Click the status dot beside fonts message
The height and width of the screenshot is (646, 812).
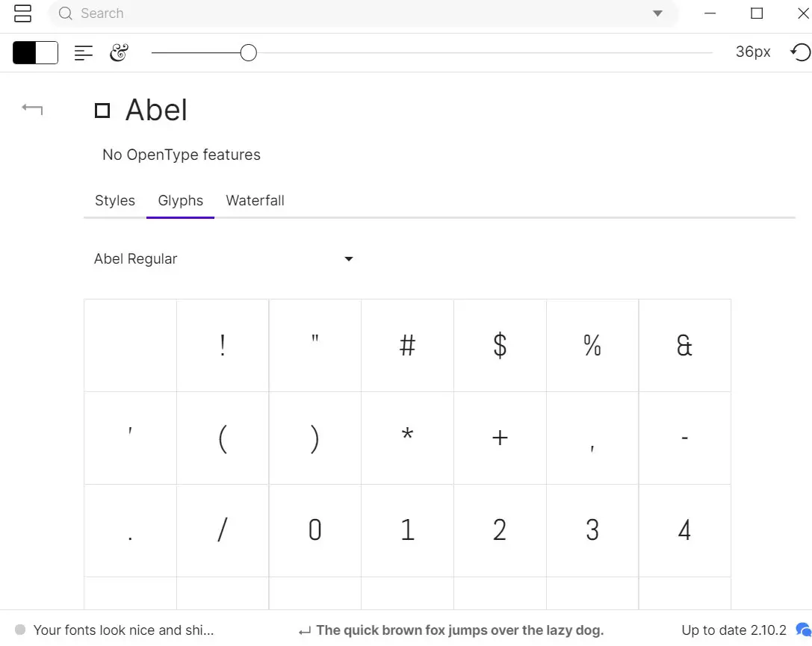tap(20, 630)
